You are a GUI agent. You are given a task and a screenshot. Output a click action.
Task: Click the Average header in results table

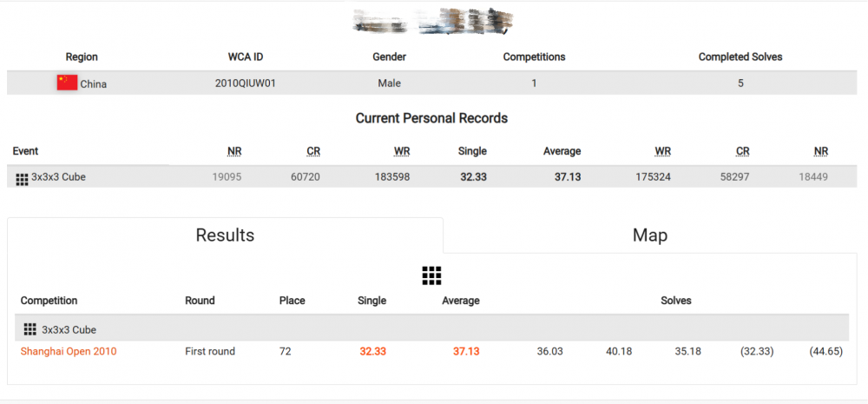tap(461, 301)
